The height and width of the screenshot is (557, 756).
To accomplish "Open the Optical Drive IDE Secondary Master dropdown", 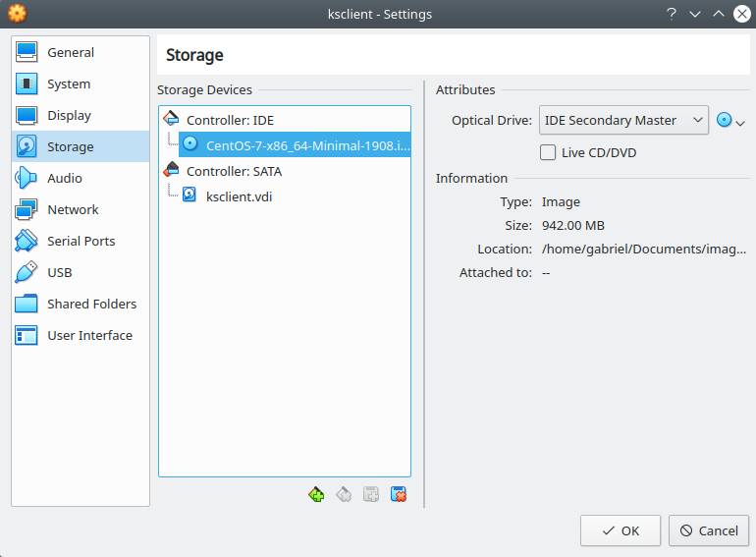I will pyautogui.click(x=623, y=120).
